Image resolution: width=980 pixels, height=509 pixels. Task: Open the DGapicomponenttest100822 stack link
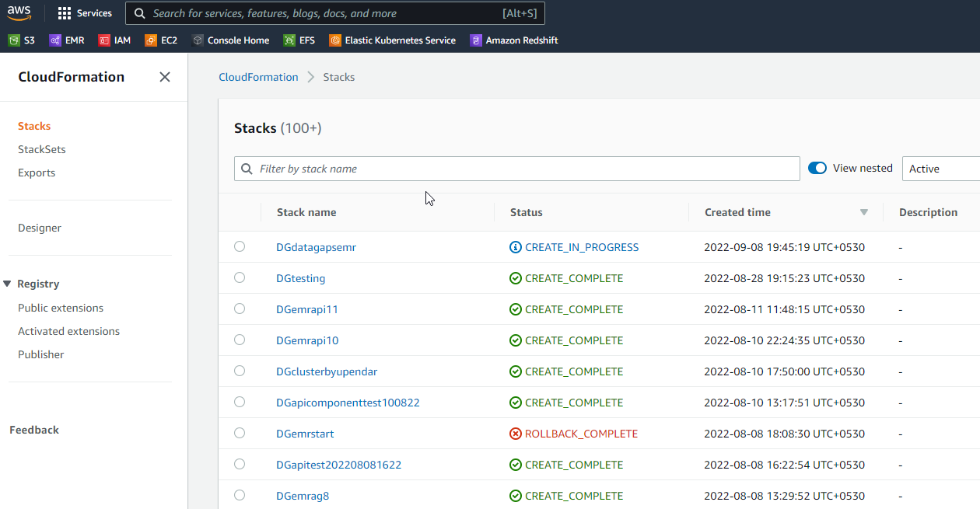coord(348,403)
